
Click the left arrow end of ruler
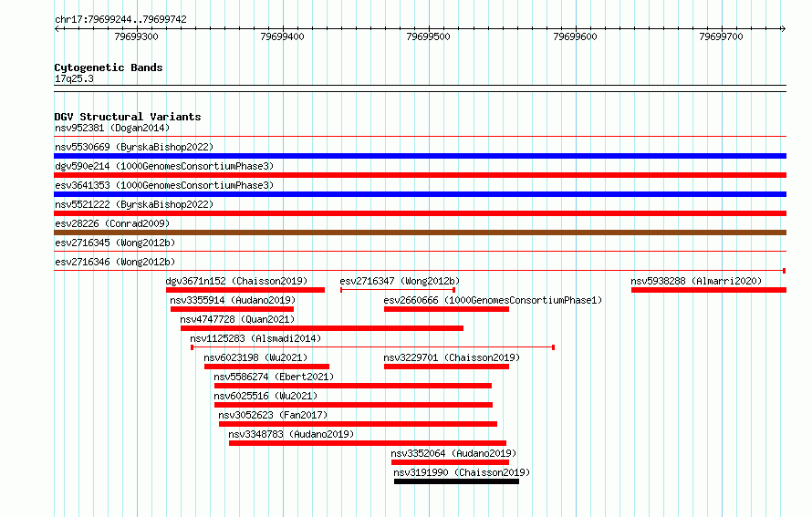(57, 28)
